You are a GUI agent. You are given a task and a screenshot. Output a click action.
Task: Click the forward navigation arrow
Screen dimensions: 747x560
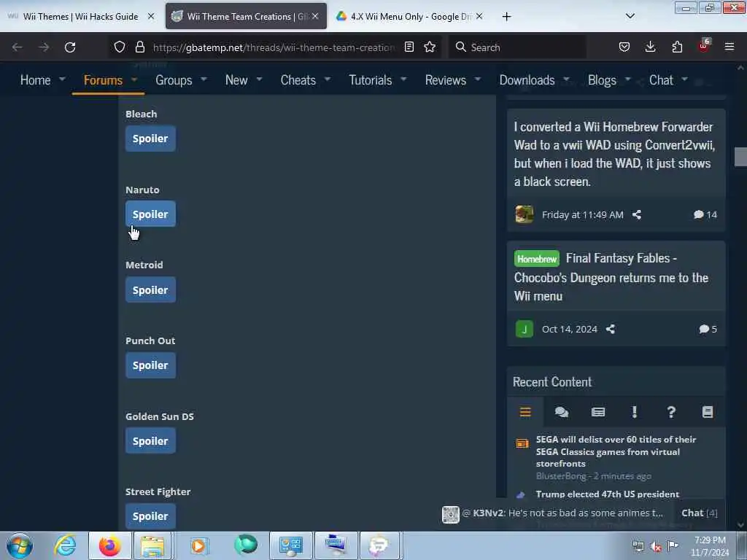44,47
